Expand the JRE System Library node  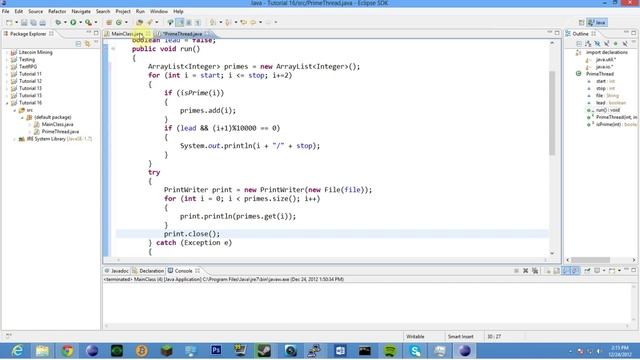(15, 139)
